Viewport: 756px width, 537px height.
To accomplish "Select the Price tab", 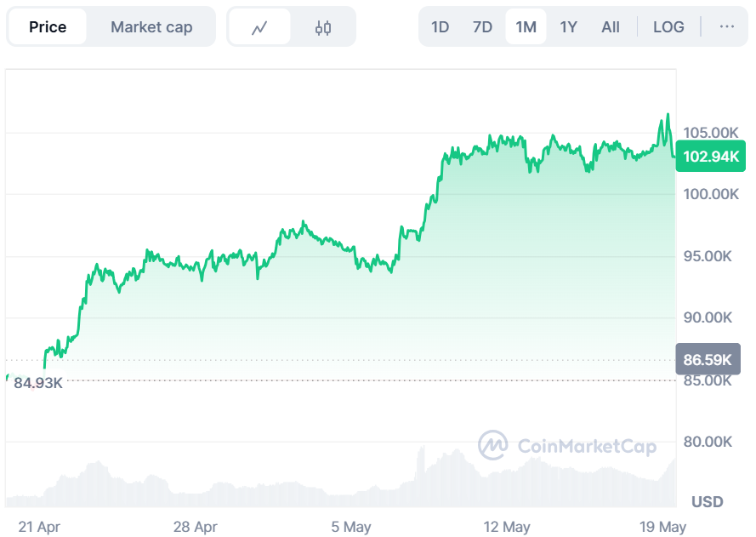I will click(48, 27).
